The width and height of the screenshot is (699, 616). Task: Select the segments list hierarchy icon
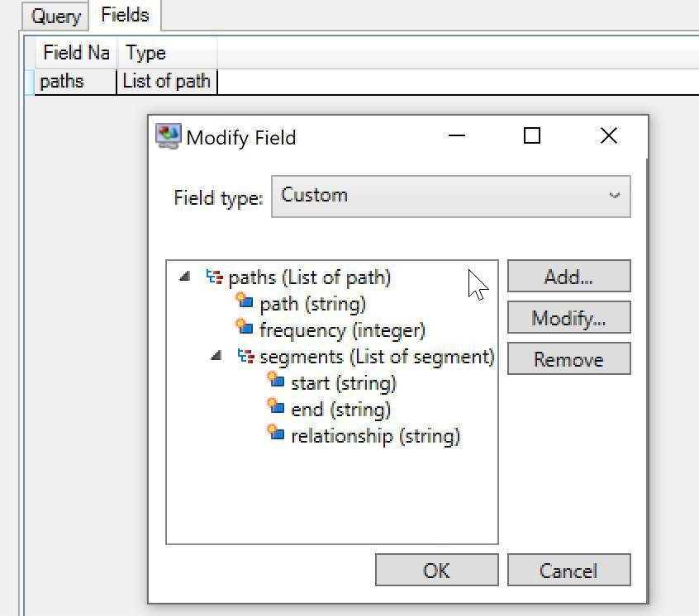pos(243,355)
